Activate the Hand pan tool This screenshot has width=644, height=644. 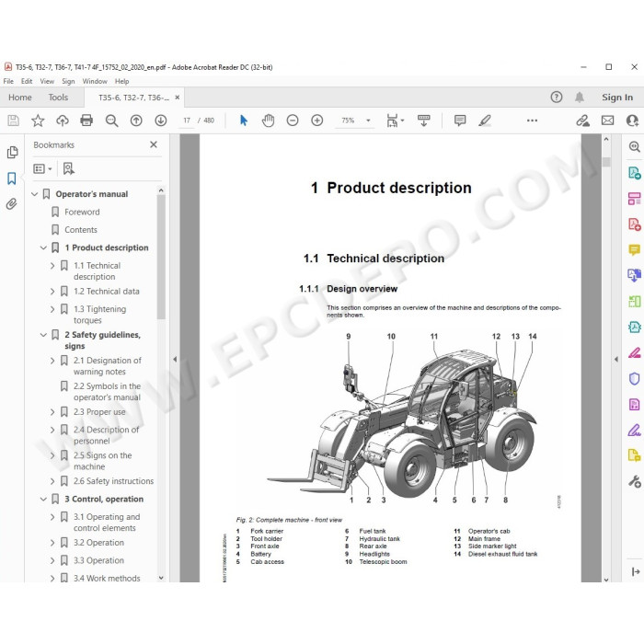click(268, 121)
